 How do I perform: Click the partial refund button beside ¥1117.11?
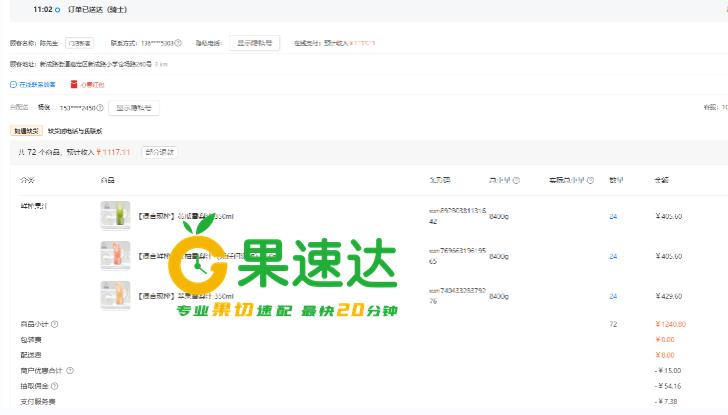[160, 152]
